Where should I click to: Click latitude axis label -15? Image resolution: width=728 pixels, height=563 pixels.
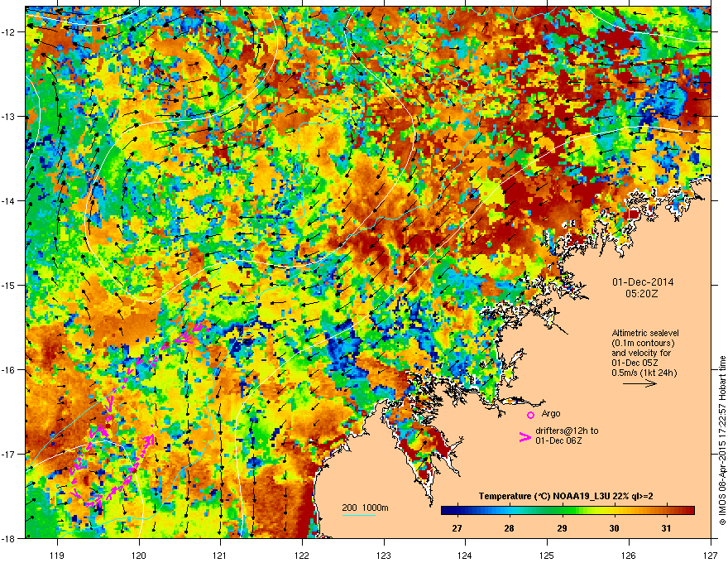pos(9,285)
